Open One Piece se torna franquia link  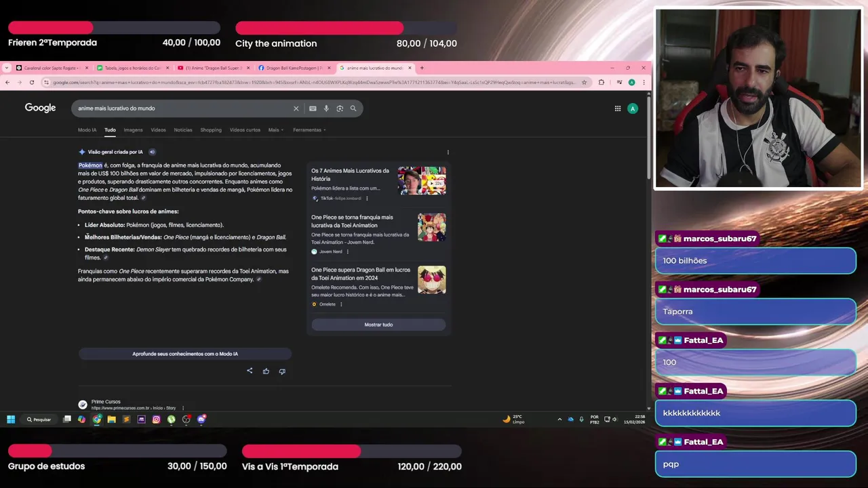pyautogui.click(x=353, y=221)
